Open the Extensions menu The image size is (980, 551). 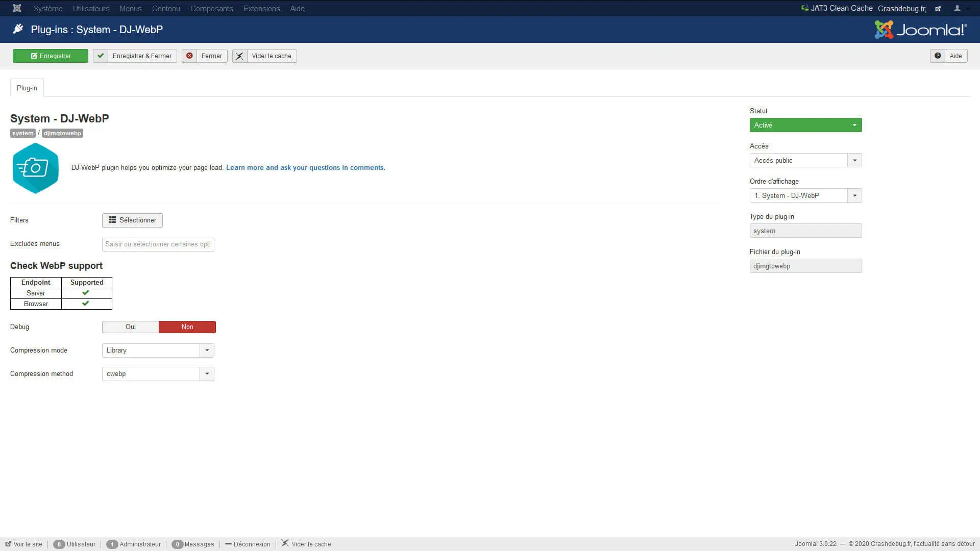coord(261,9)
